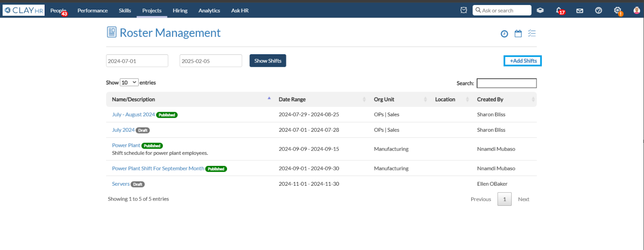Viewport: 644px width, 250px height.
Task: Open the checklist view icon
Action: tap(532, 33)
